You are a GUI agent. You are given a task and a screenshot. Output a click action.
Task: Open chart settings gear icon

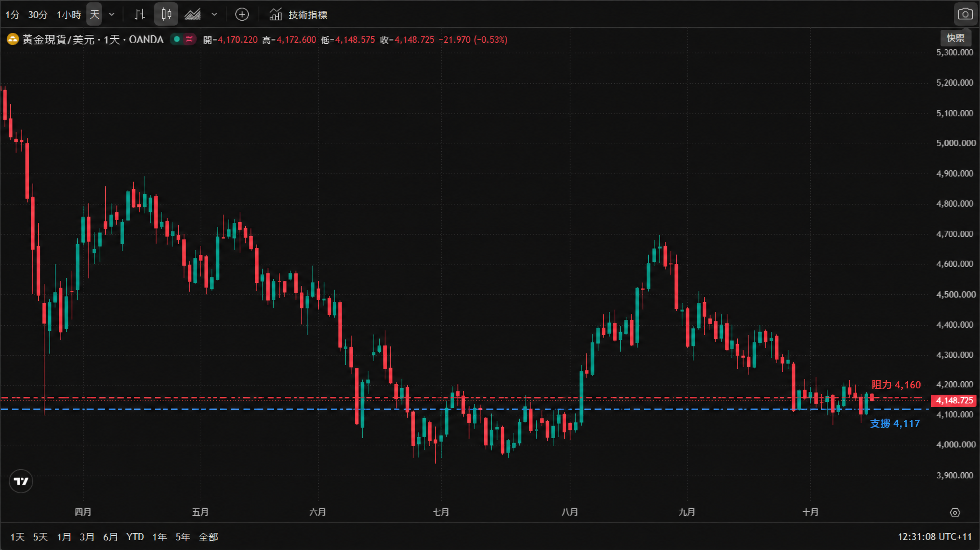pos(955,513)
